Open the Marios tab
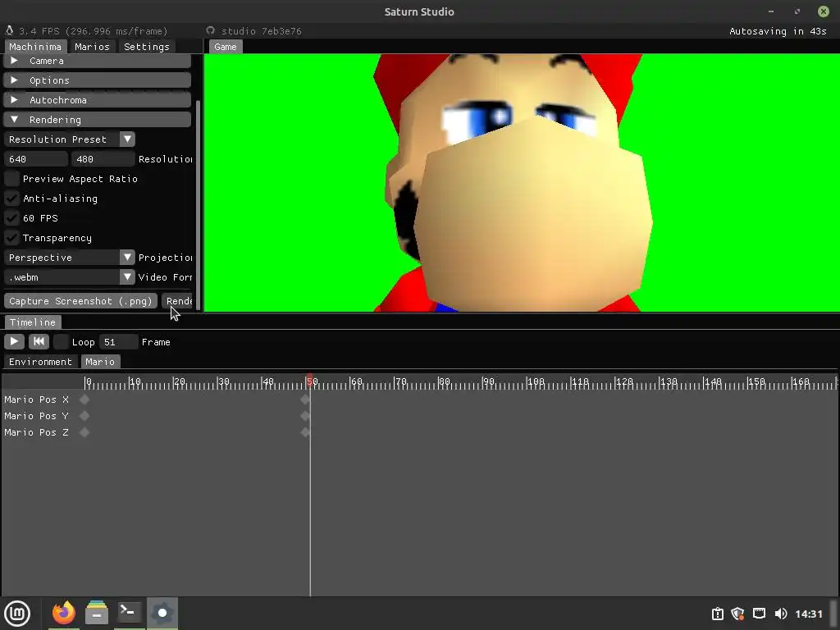Image resolution: width=840 pixels, height=630 pixels. [92, 47]
